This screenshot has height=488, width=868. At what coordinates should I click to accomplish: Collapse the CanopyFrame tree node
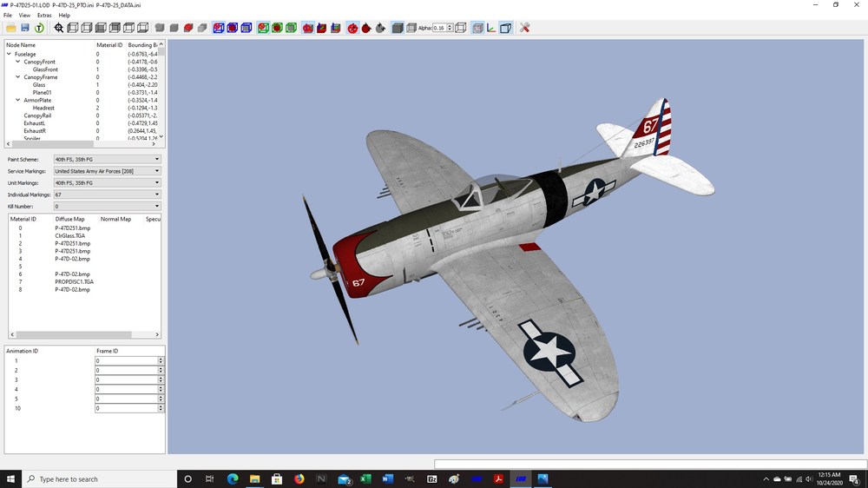point(17,77)
